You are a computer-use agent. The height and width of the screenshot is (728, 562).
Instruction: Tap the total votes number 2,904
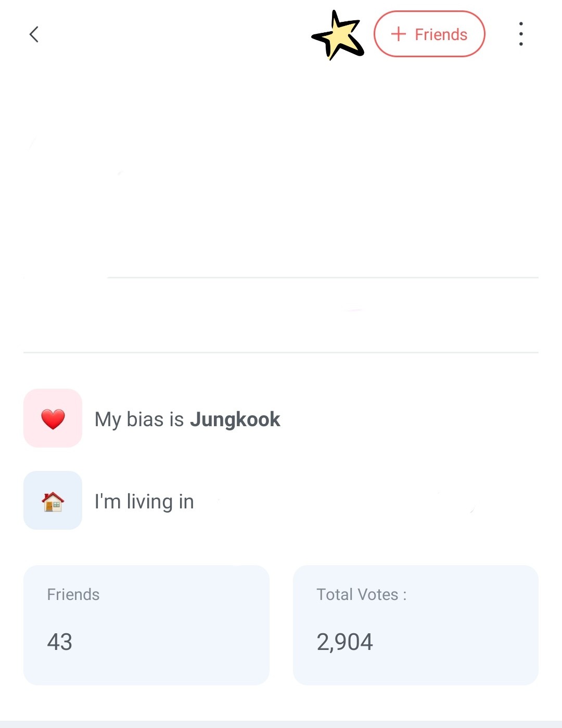pyautogui.click(x=344, y=642)
